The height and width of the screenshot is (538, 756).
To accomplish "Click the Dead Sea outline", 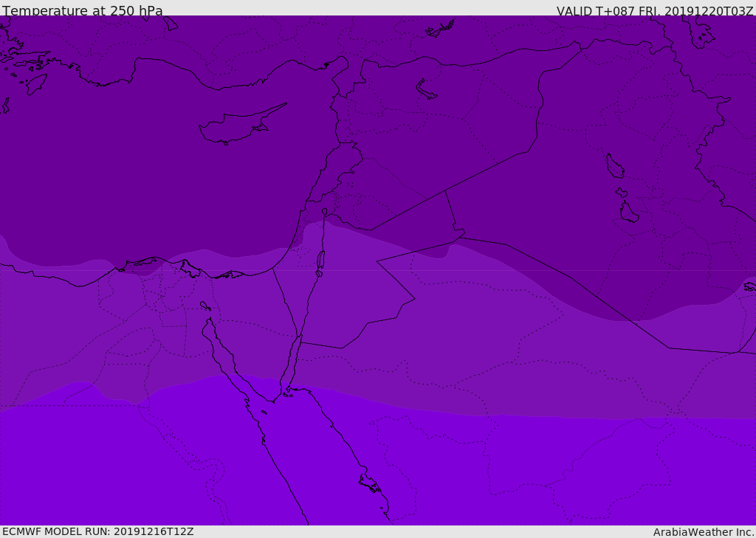I will pos(320,262).
